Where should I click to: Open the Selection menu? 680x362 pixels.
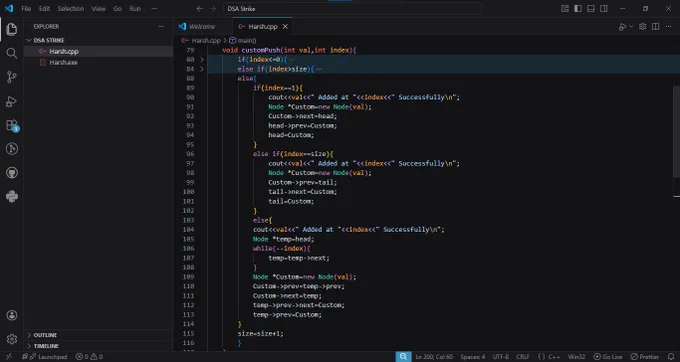pos(71,9)
